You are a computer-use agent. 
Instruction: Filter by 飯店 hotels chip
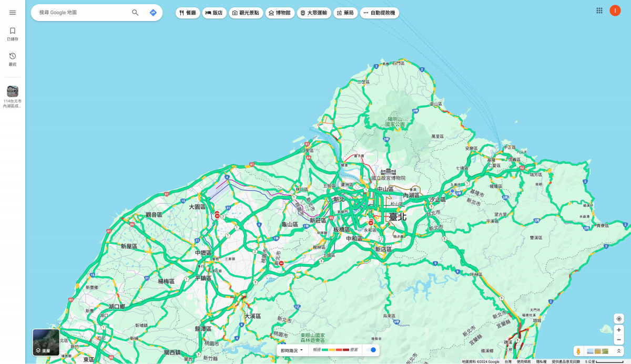(214, 13)
